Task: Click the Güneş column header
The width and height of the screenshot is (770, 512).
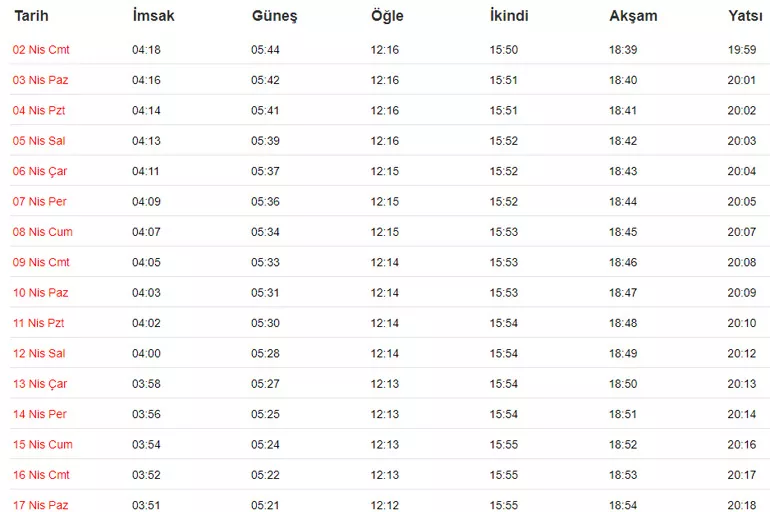Action: (274, 16)
